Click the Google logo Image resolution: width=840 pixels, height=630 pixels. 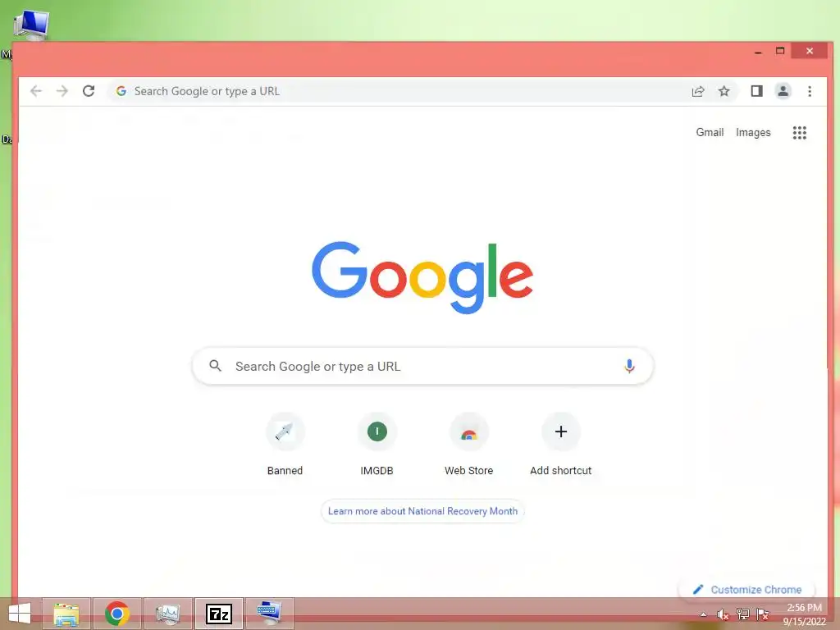tap(422, 277)
